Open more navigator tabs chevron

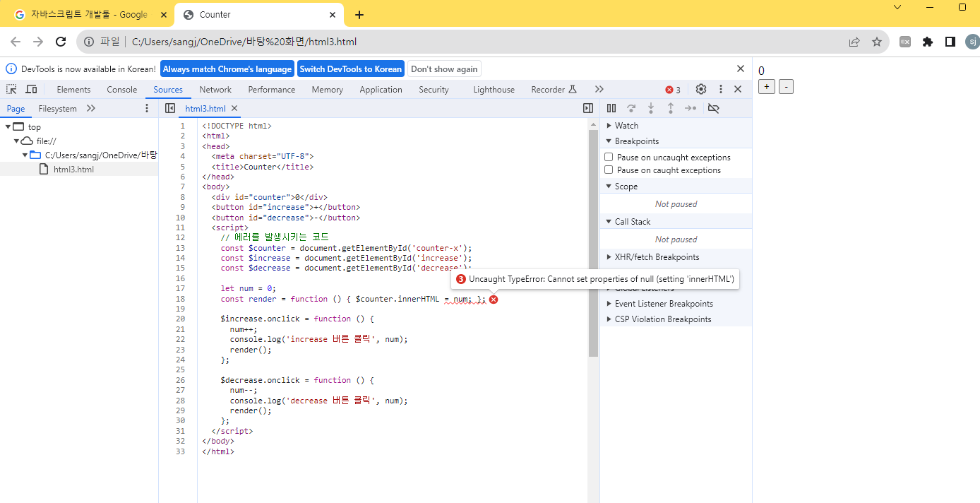click(x=91, y=108)
